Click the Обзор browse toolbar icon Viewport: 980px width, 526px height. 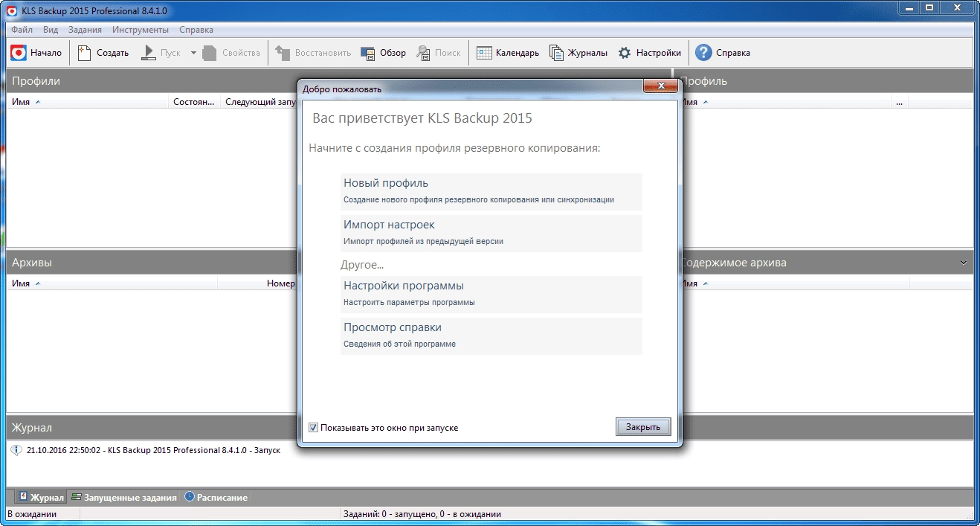pyautogui.click(x=367, y=53)
